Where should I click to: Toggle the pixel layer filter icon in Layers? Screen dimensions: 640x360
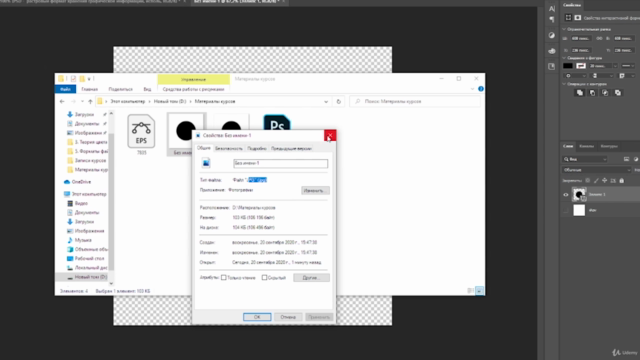(627, 159)
